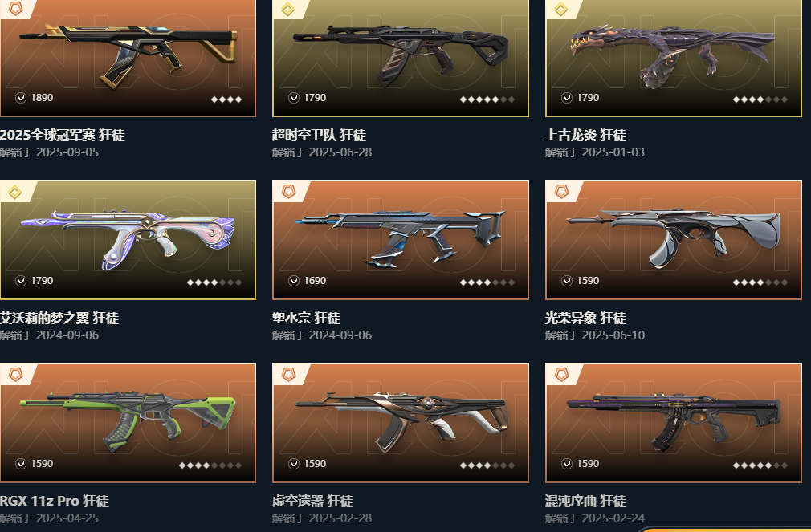Select the 虚空遗器 狂徒 weapon image
This screenshot has width=811, height=532.
click(x=401, y=423)
